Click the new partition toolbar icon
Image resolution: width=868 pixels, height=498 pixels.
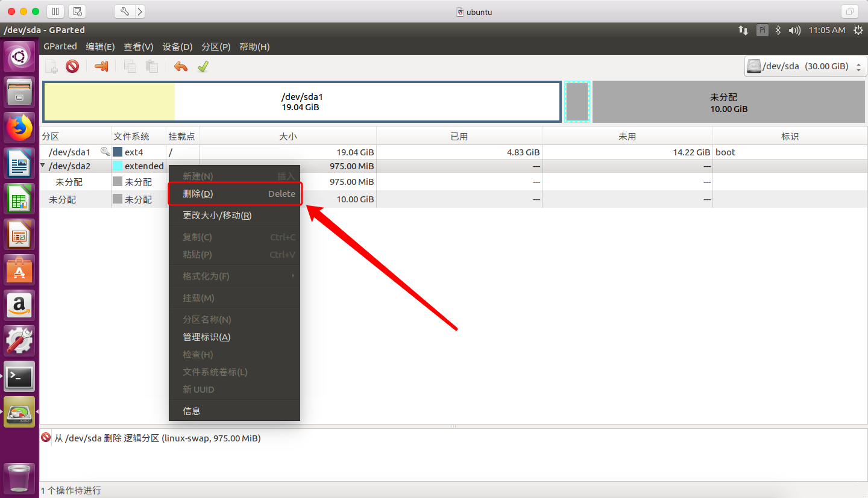[52, 67]
